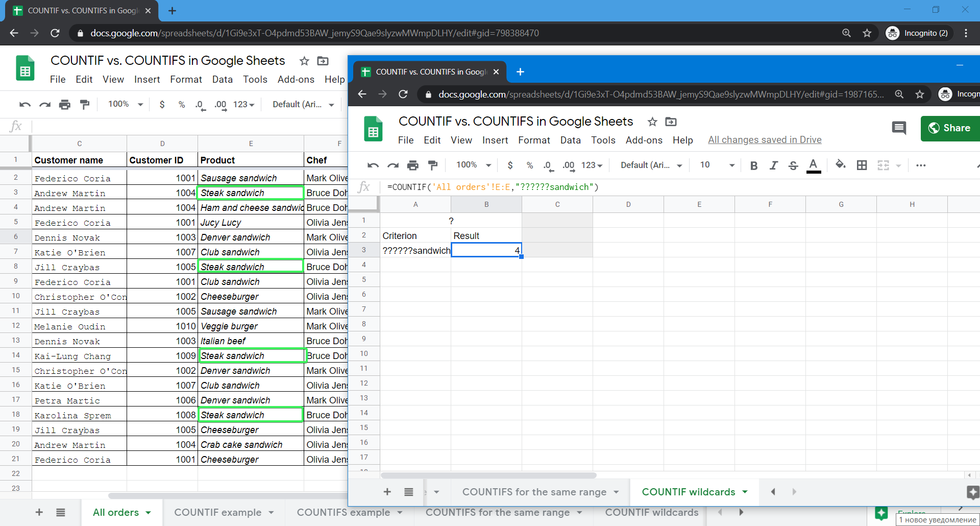Open File menu in front window

[x=406, y=140]
